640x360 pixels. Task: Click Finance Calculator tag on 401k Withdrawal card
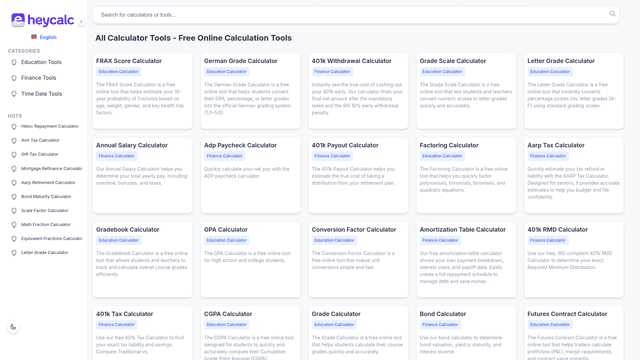click(332, 71)
